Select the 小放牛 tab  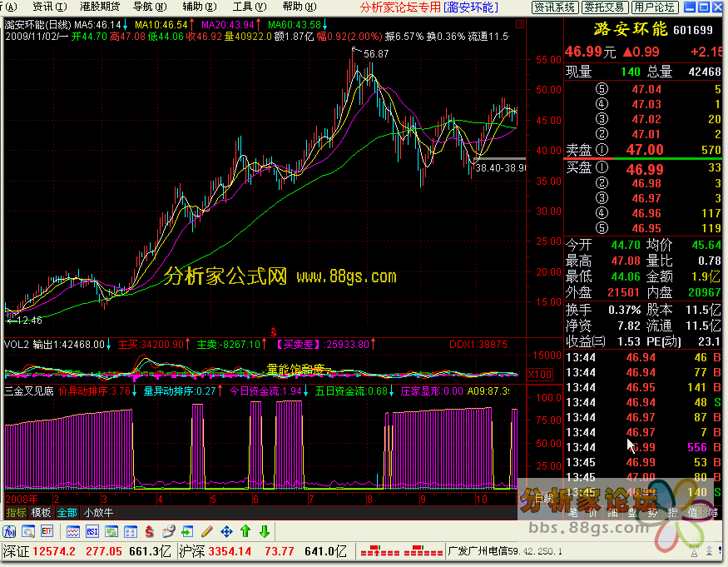click(98, 513)
